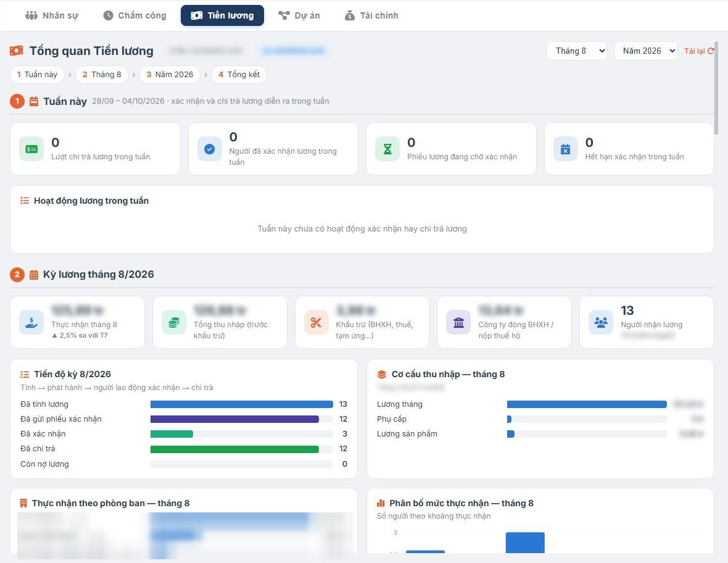Click the bank building icon for Công ty đóng BHXH
728x563 pixels.
tap(459, 322)
